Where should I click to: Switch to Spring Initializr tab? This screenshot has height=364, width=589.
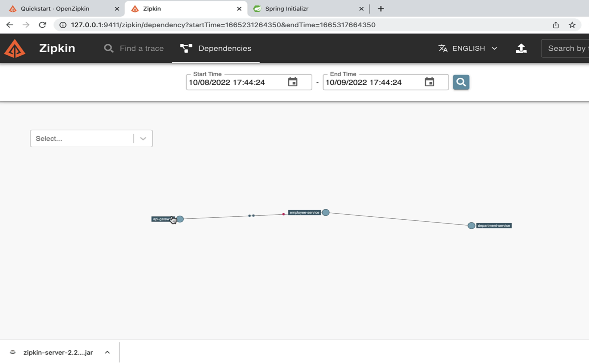click(x=287, y=9)
